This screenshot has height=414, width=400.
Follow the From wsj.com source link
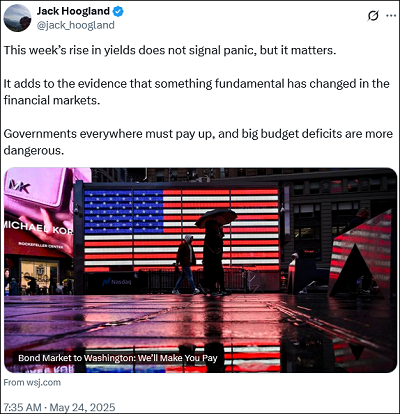[x=32, y=382]
